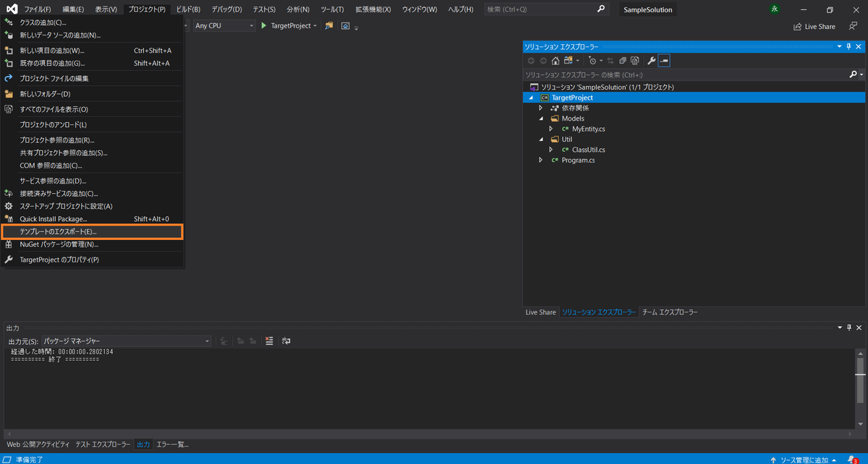Open the デバッグ(D) menu
The width and height of the screenshot is (868, 464).
(x=226, y=9)
